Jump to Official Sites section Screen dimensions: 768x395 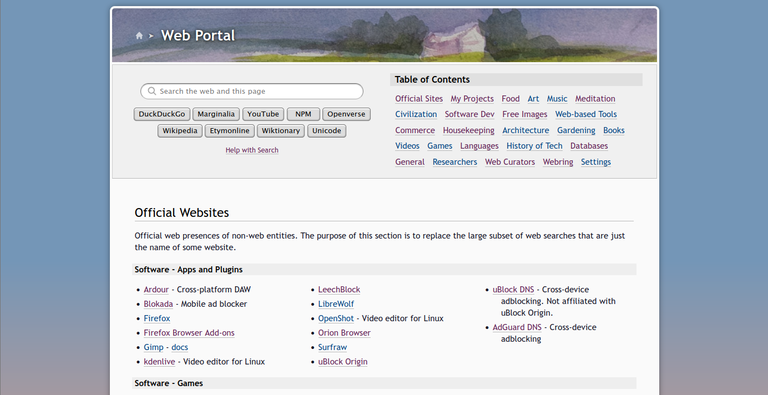[419, 99]
